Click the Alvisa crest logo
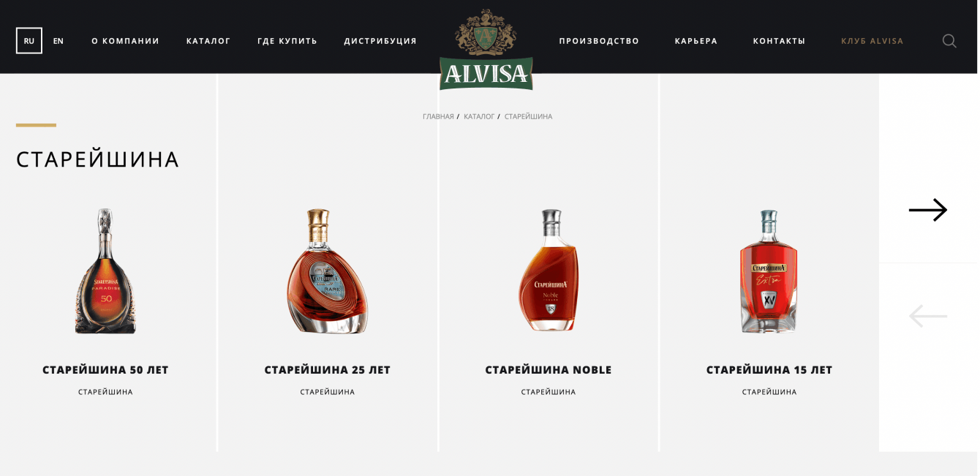Viewport: 980px width, 476px height. pyautogui.click(x=486, y=50)
